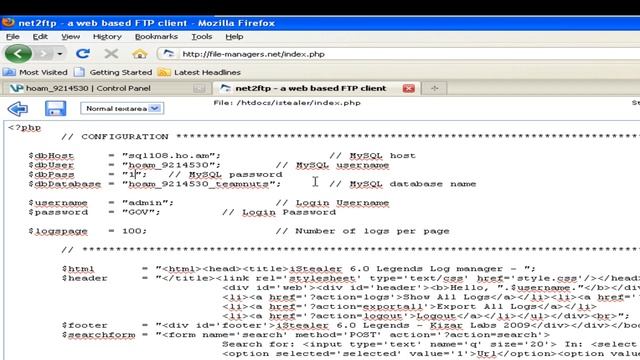
Task: Click the Firefox logo in title bar
Action: point(8,22)
